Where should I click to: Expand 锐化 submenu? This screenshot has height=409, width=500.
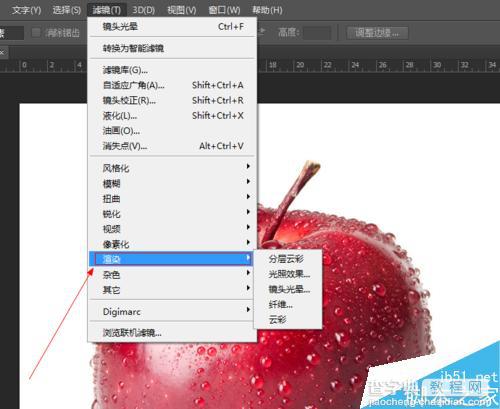click(x=173, y=214)
